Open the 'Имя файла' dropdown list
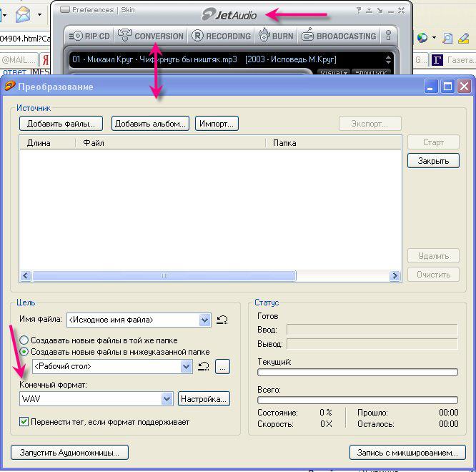 tap(205, 320)
